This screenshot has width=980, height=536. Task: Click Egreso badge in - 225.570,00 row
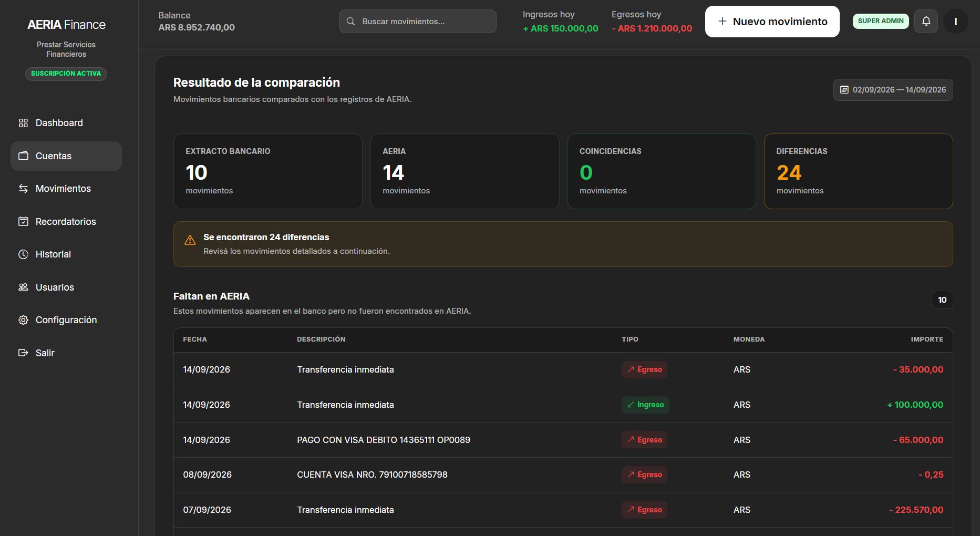[644, 510]
